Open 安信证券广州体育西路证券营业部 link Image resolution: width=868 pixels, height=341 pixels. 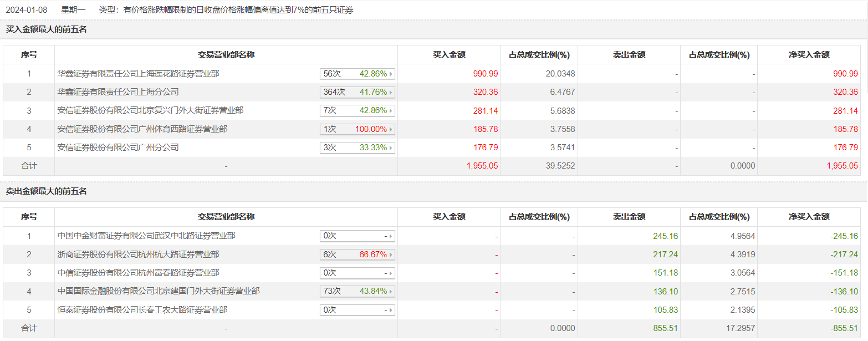pyautogui.click(x=142, y=129)
